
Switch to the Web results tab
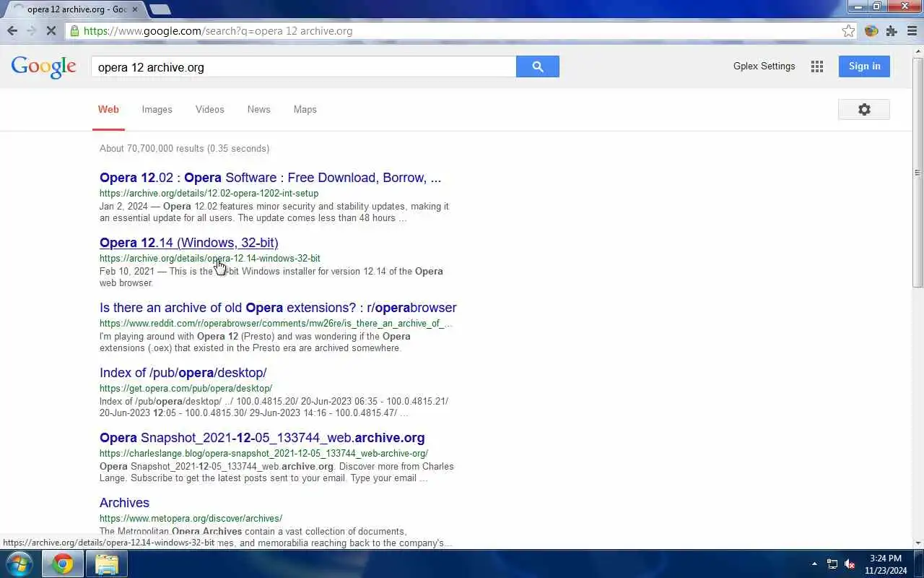(108, 110)
